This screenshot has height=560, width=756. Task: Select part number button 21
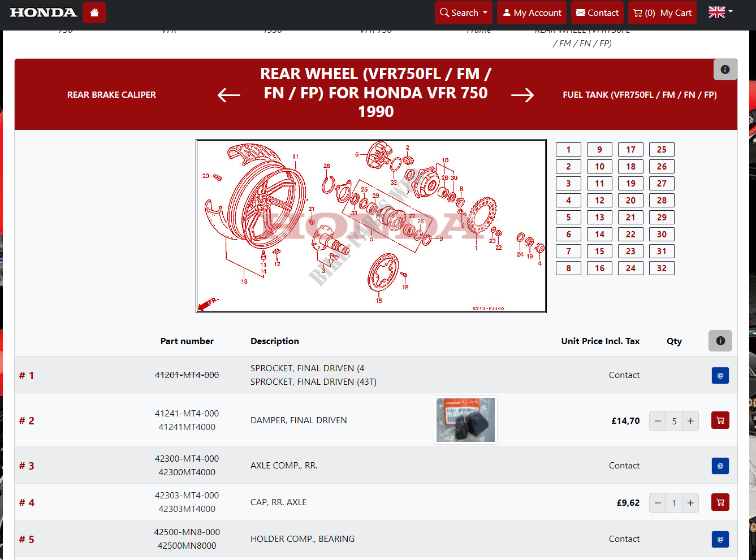(630, 218)
